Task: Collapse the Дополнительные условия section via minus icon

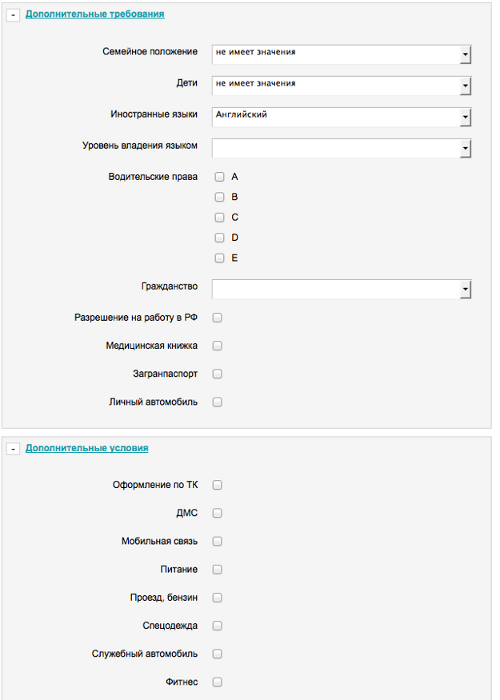Action: (x=13, y=449)
